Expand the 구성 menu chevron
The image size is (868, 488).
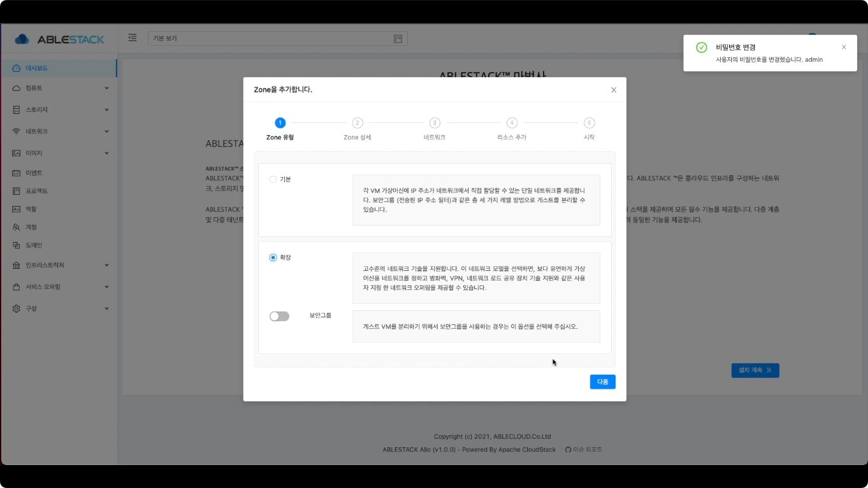coord(106,308)
